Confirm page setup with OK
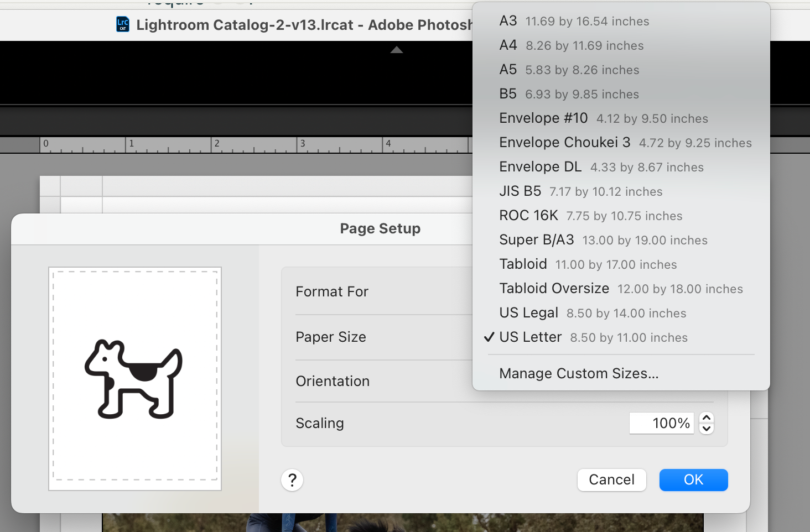Screen dimensions: 810x532 click(693, 479)
